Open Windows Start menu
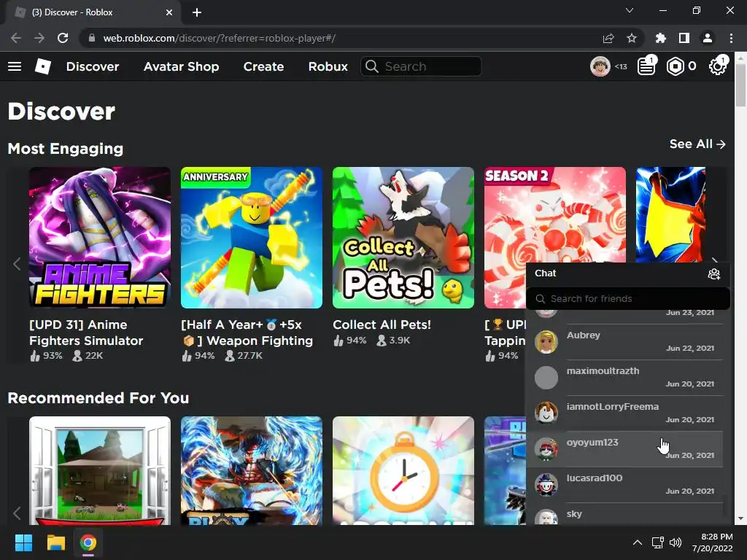The image size is (747, 560). click(23, 542)
